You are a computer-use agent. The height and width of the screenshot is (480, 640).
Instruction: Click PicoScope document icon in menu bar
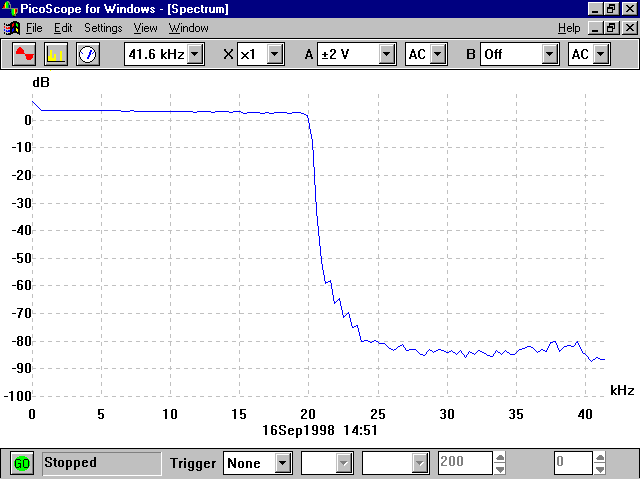[x=11, y=28]
